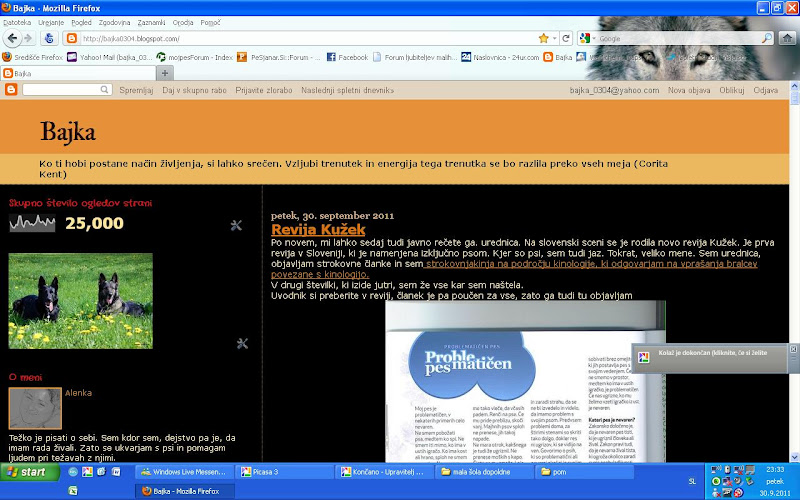The height and width of the screenshot is (500, 800).
Task: Switch to Picasa 3 in the taskbar
Action: click(x=284, y=472)
